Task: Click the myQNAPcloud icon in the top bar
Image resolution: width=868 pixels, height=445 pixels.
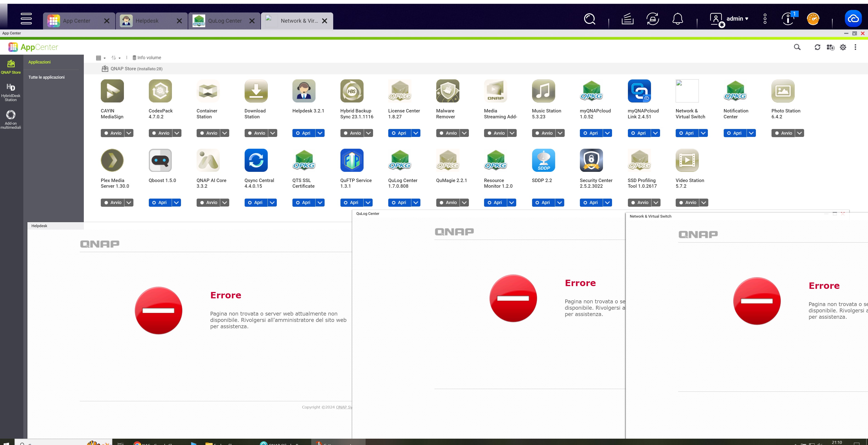Action: coord(853,19)
